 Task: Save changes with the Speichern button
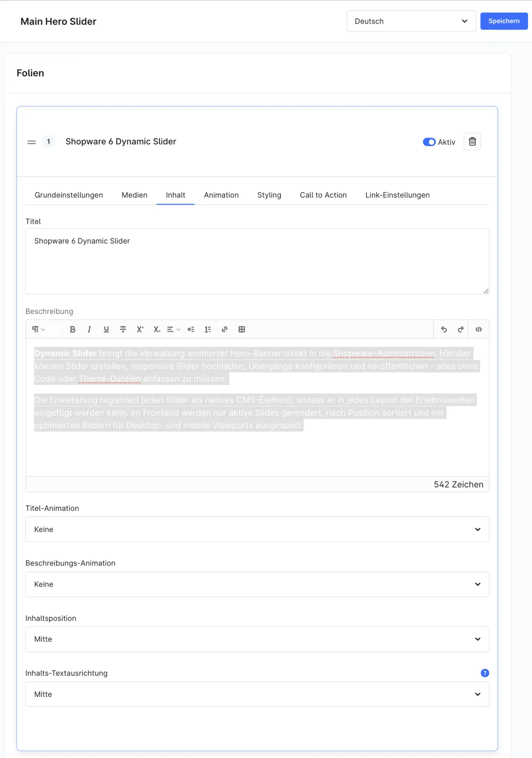[504, 21]
